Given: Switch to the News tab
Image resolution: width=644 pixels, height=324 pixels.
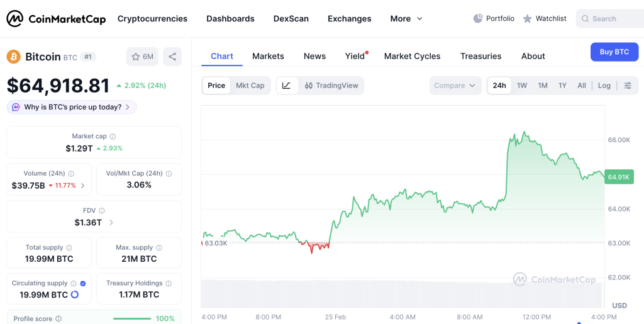Looking at the screenshot, I should point(314,56).
